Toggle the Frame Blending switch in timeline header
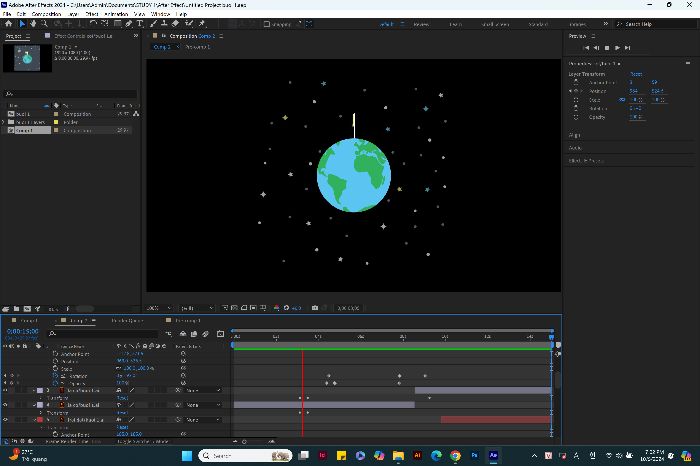 pyautogui.click(x=194, y=334)
